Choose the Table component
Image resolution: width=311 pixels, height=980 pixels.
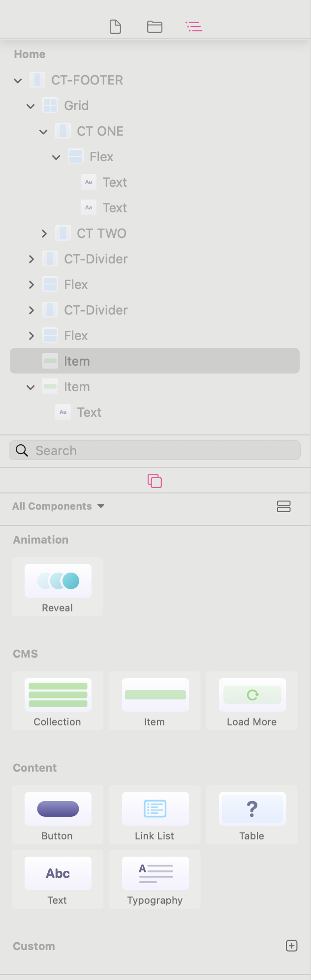(x=252, y=815)
